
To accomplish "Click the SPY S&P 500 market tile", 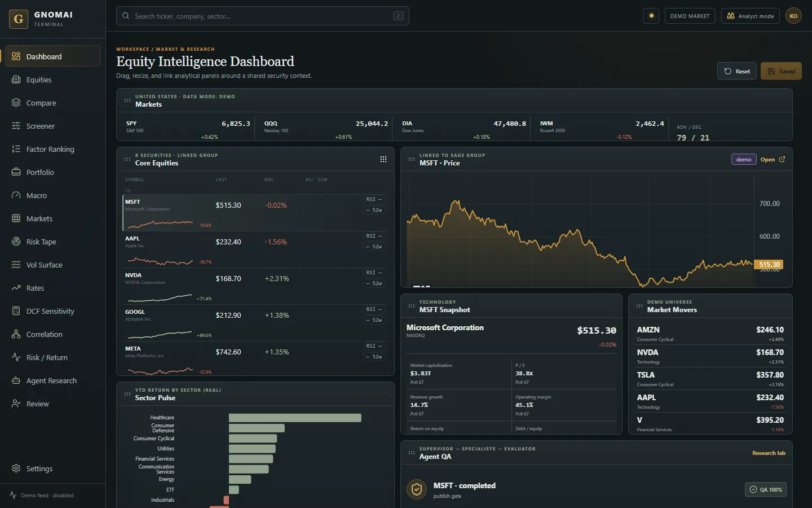I will point(188,129).
